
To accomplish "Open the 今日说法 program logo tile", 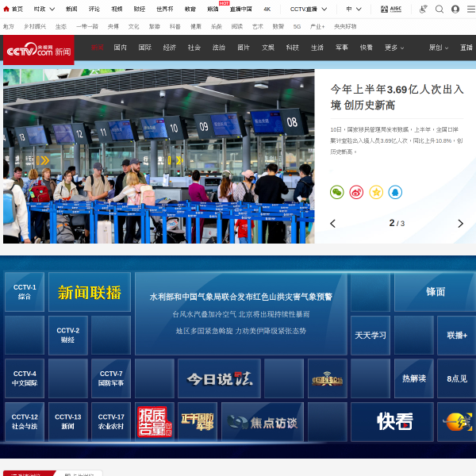I will click(219, 378).
